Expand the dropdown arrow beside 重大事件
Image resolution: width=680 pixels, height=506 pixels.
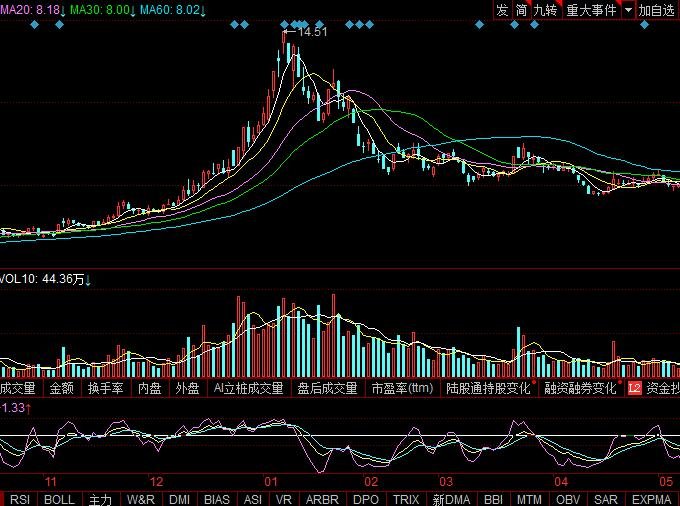(628, 10)
